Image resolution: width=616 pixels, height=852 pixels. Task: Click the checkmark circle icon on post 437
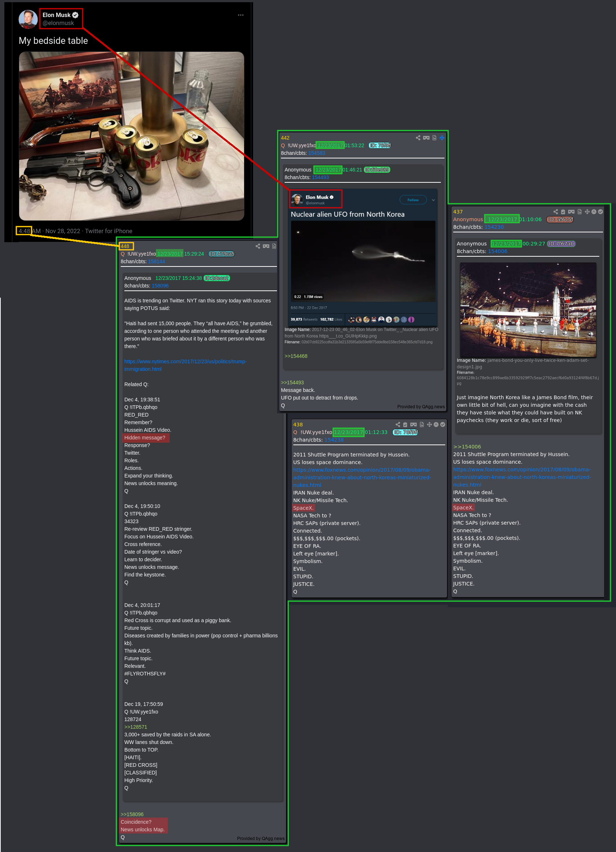(601, 212)
